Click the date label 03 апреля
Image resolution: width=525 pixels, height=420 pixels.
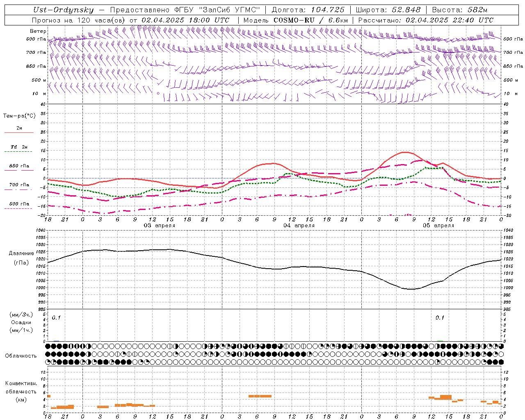pyautogui.click(x=159, y=226)
